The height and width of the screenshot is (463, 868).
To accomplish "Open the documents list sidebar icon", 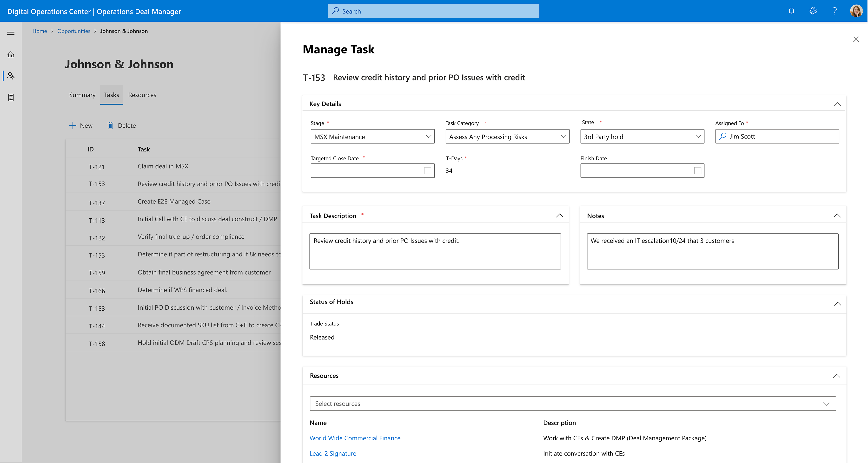I will point(11,97).
